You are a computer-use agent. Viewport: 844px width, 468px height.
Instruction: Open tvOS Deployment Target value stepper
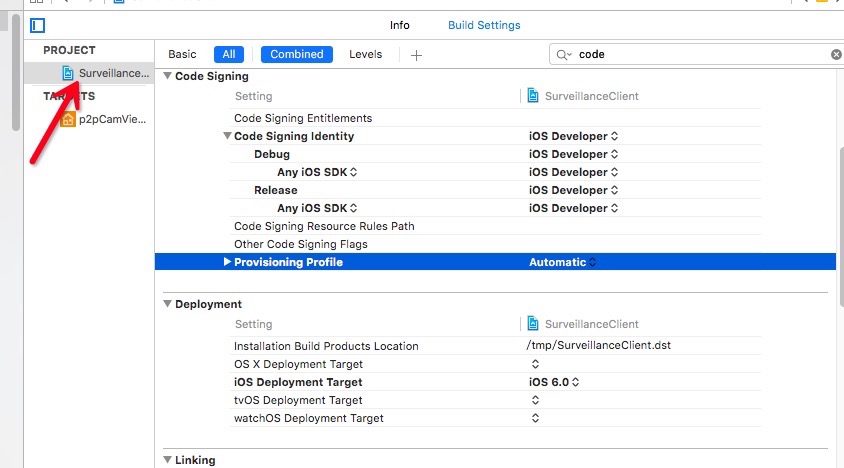[x=535, y=400]
